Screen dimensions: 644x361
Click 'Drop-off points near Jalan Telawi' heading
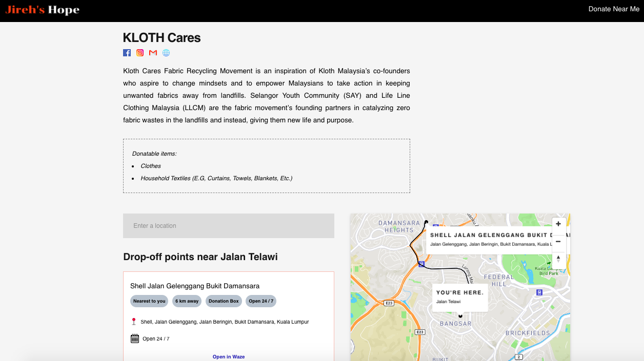point(200,257)
